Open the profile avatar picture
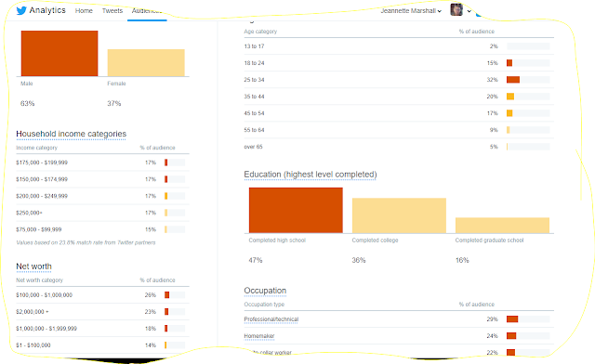 [x=456, y=10]
